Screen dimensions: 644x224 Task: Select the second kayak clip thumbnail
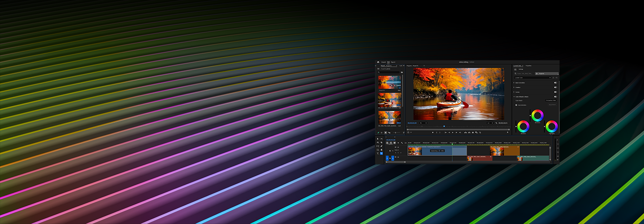[x=390, y=100]
